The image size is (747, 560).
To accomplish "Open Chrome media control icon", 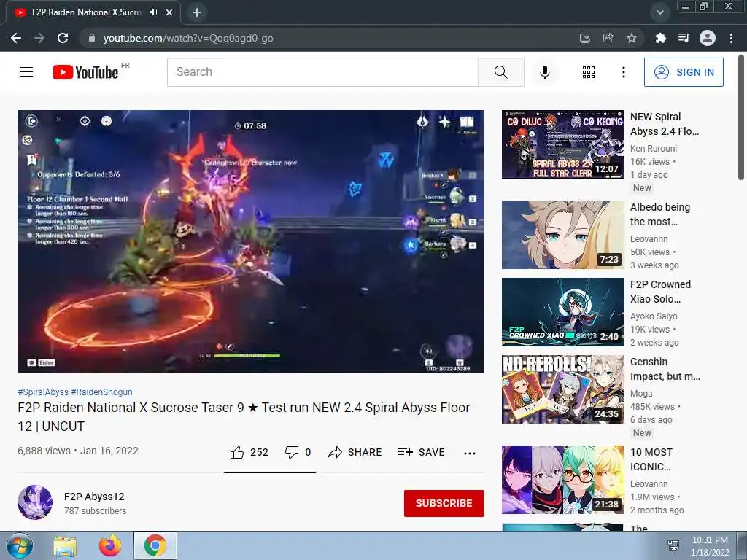I will pos(684,38).
